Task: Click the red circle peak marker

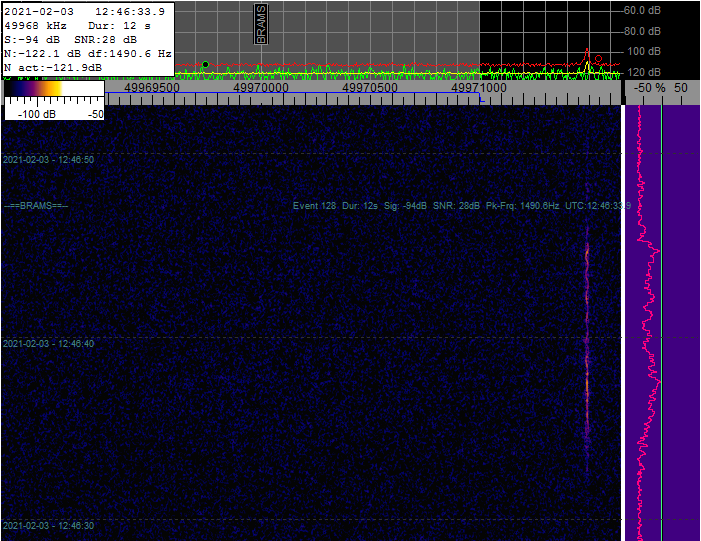Action: 598,59
